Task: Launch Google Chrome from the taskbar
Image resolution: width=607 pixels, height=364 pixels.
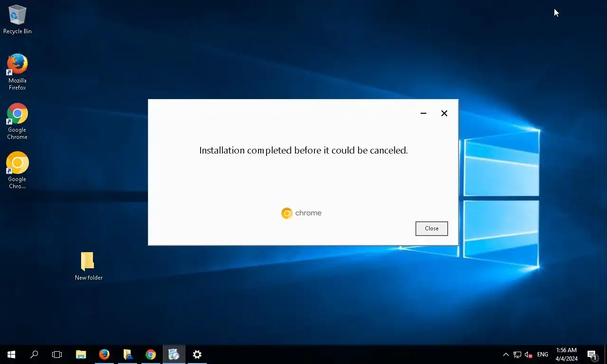Action: click(x=151, y=355)
